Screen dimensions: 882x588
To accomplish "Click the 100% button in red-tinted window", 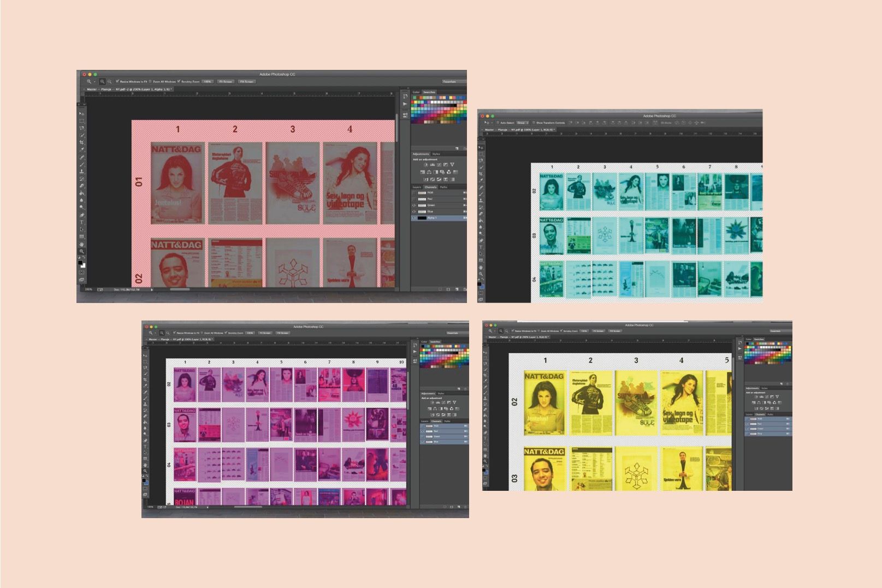I will (208, 81).
